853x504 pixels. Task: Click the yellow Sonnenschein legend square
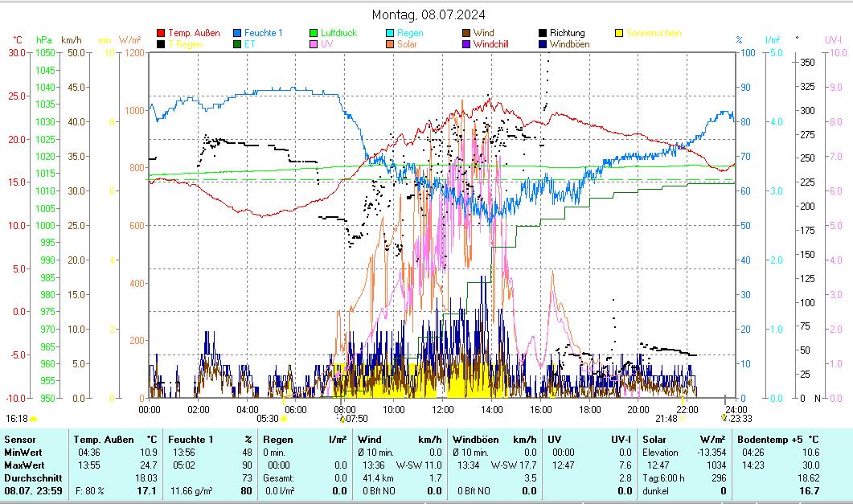pyautogui.click(x=619, y=33)
